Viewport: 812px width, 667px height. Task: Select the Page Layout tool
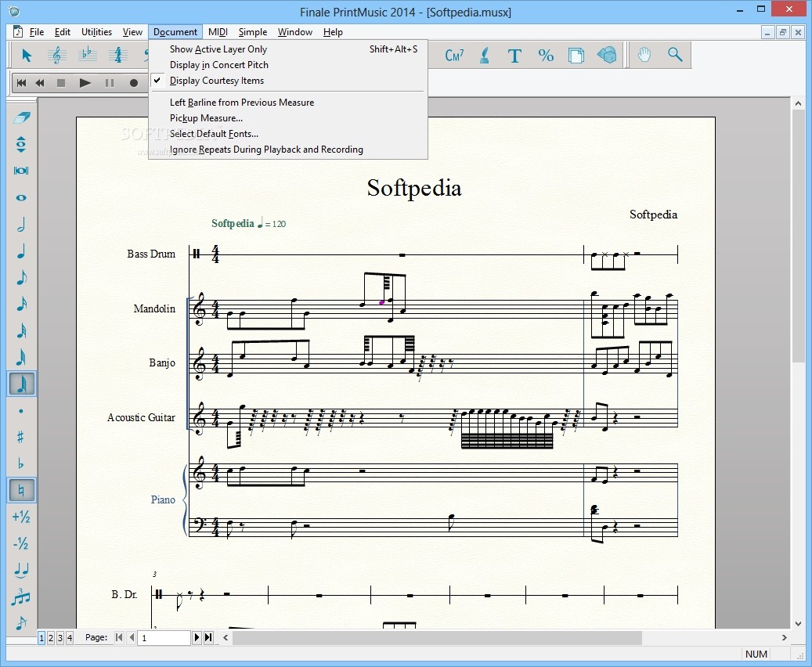coord(576,55)
